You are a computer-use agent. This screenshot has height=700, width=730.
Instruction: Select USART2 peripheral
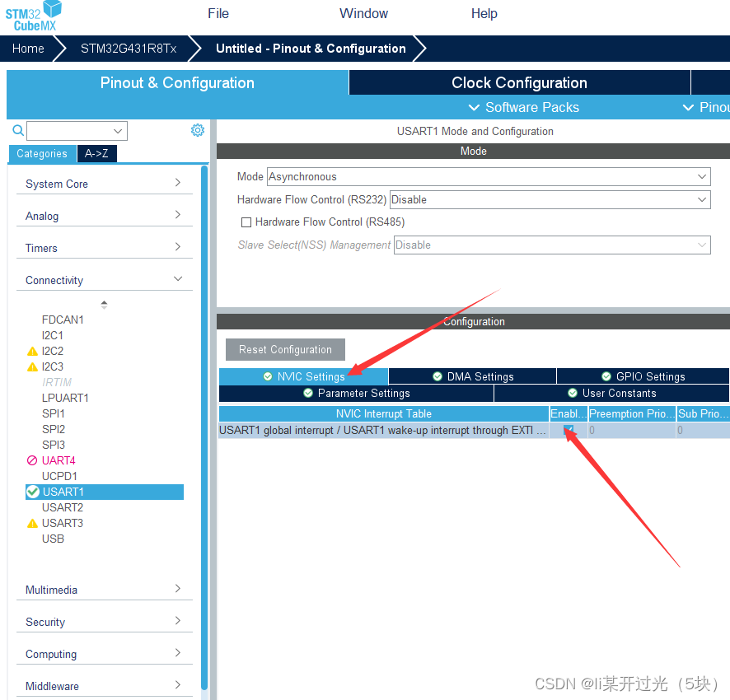pyautogui.click(x=63, y=508)
